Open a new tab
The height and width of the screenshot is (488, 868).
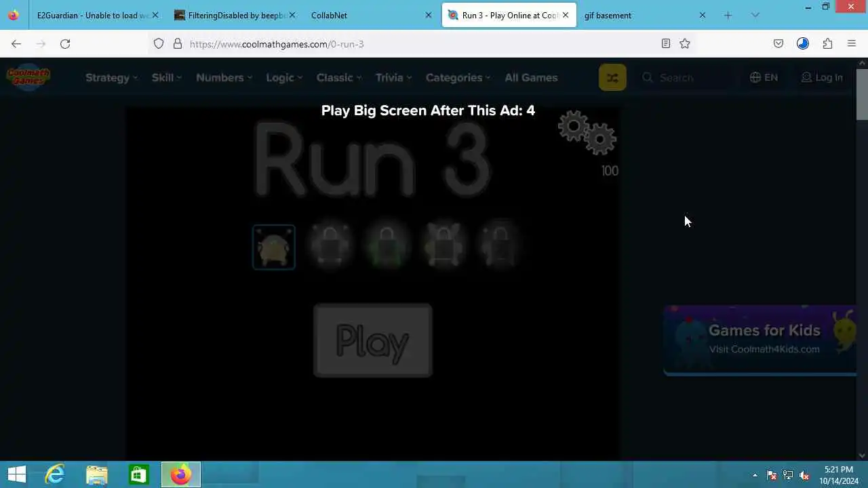tap(728, 15)
